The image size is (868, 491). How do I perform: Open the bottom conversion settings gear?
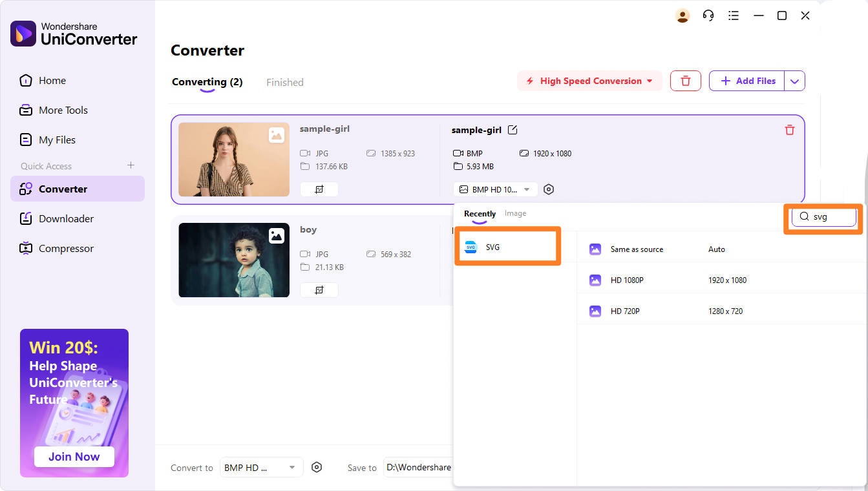(x=317, y=467)
